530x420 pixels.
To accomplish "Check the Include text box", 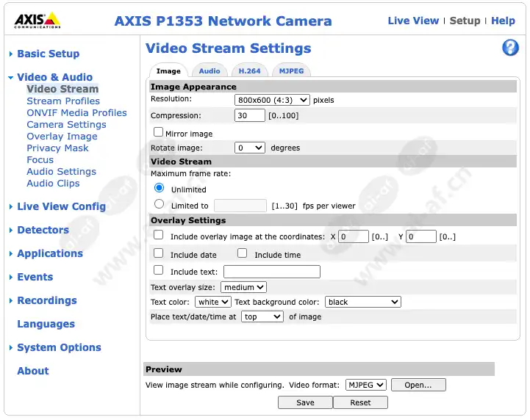I will (x=158, y=269).
